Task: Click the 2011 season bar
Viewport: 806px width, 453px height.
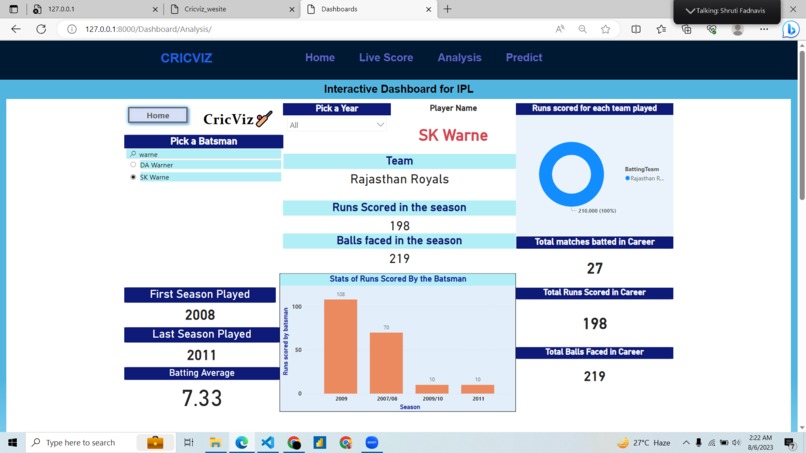Action: click(x=478, y=389)
